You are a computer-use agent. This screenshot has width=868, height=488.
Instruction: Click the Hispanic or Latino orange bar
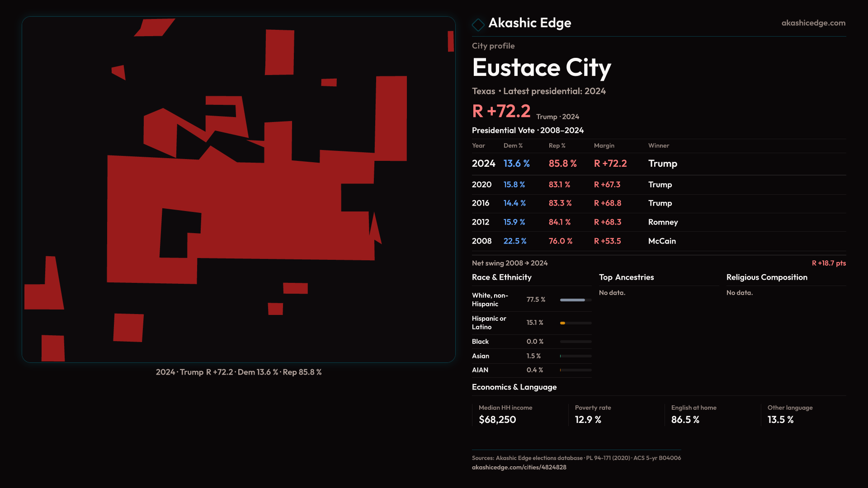tap(563, 323)
